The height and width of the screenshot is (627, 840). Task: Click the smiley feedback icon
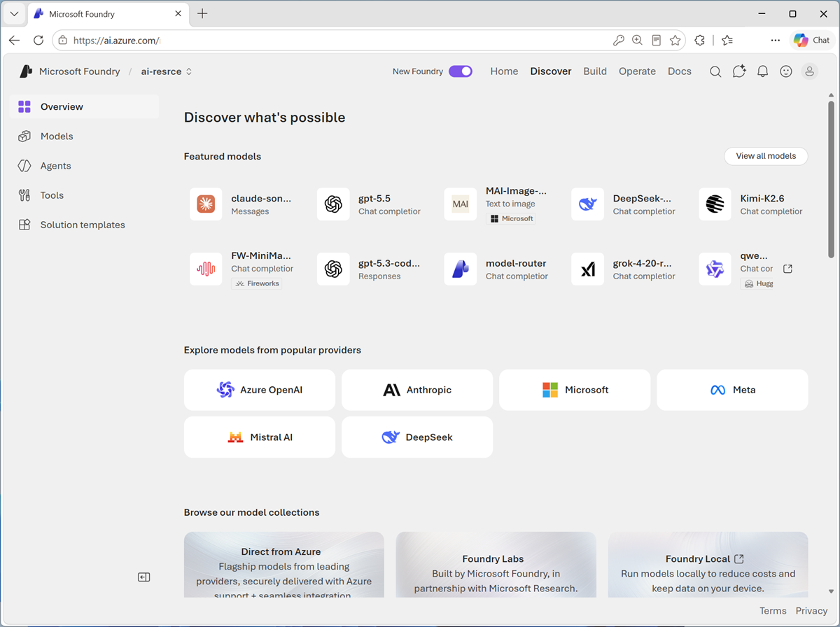786,71
